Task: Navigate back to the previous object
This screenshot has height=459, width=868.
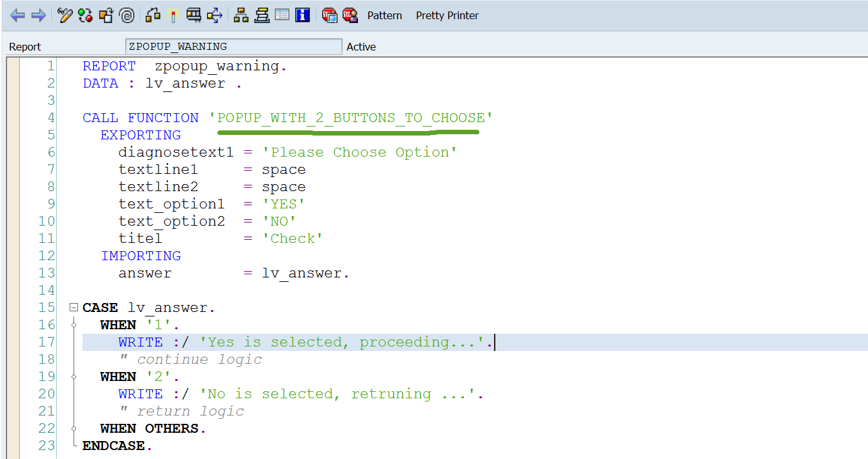Action: pyautogui.click(x=17, y=15)
